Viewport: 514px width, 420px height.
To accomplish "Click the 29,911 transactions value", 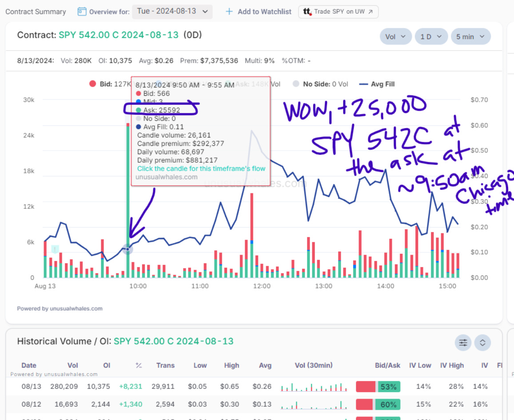I will tap(163, 387).
